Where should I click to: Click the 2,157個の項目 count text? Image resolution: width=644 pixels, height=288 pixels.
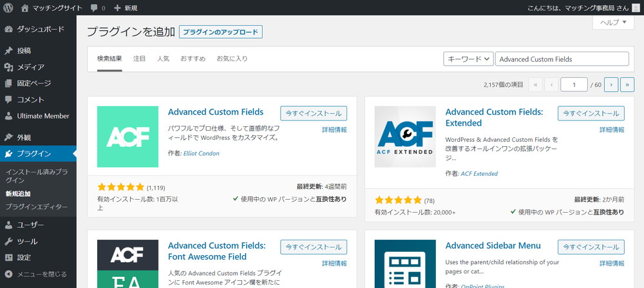(504, 85)
